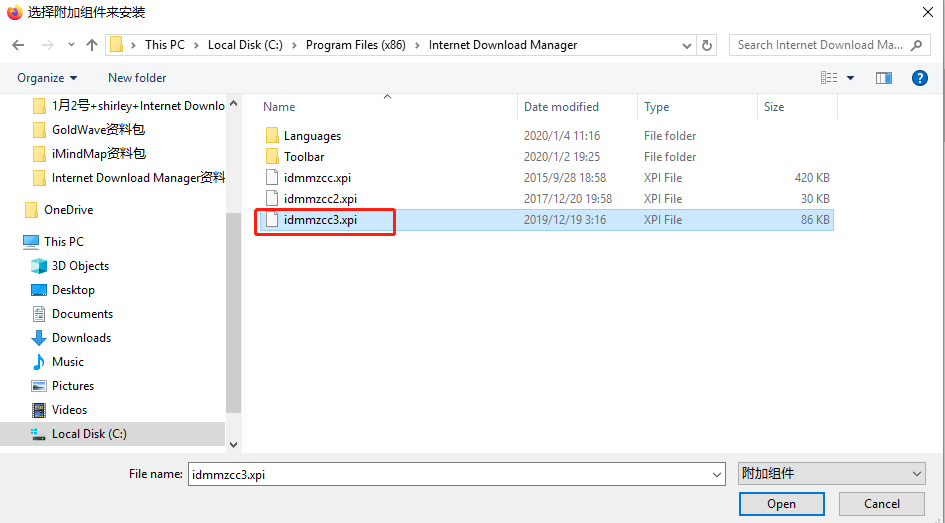Click the Cancel button
The image size is (945, 523).
[882, 504]
